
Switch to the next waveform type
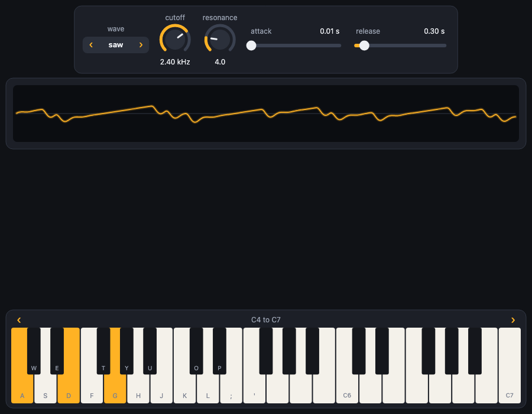coord(141,45)
